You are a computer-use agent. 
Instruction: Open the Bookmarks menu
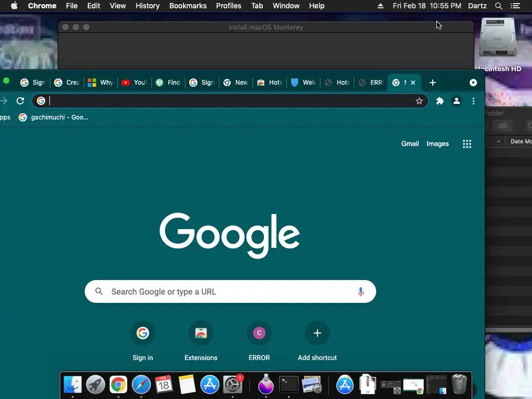click(x=188, y=6)
